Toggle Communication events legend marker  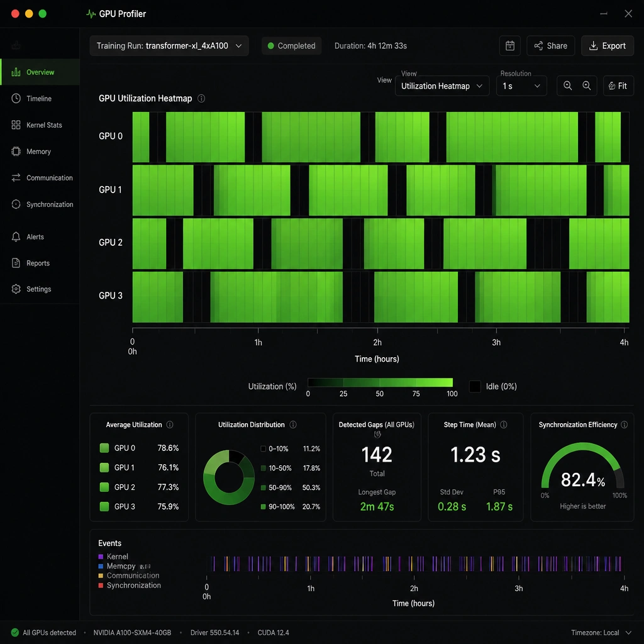[x=101, y=576]
